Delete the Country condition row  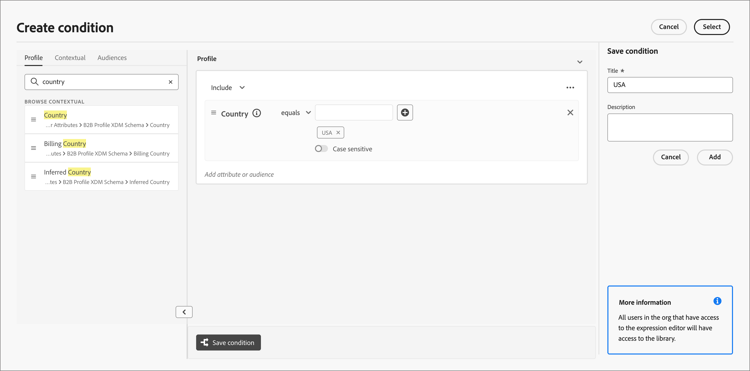point(570,113)
